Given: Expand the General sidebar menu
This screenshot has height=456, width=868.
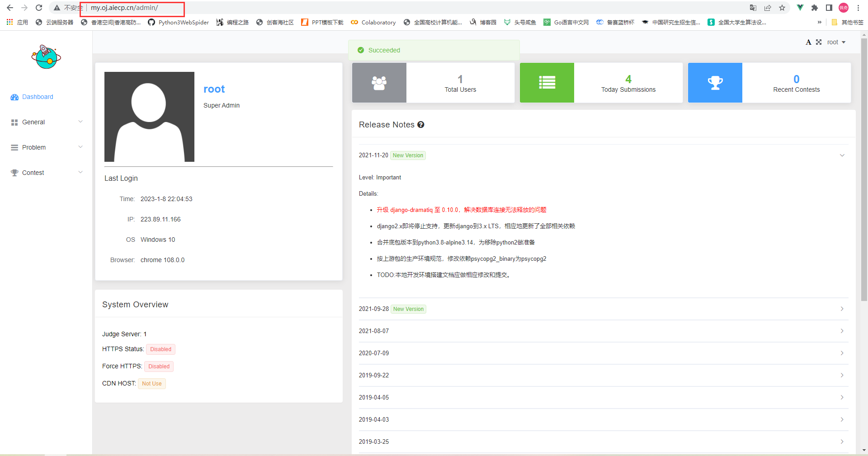Looking at the screenshot, I should [46, 122].
